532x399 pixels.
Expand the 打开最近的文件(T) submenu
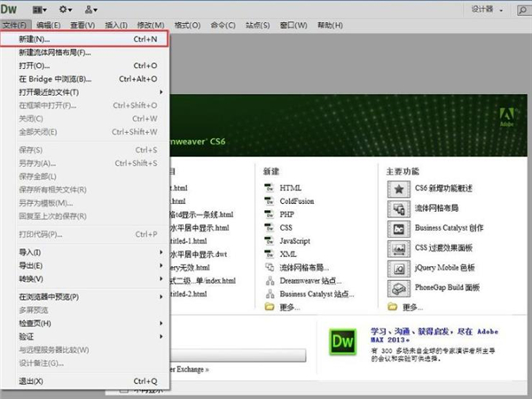coord(85,92)
